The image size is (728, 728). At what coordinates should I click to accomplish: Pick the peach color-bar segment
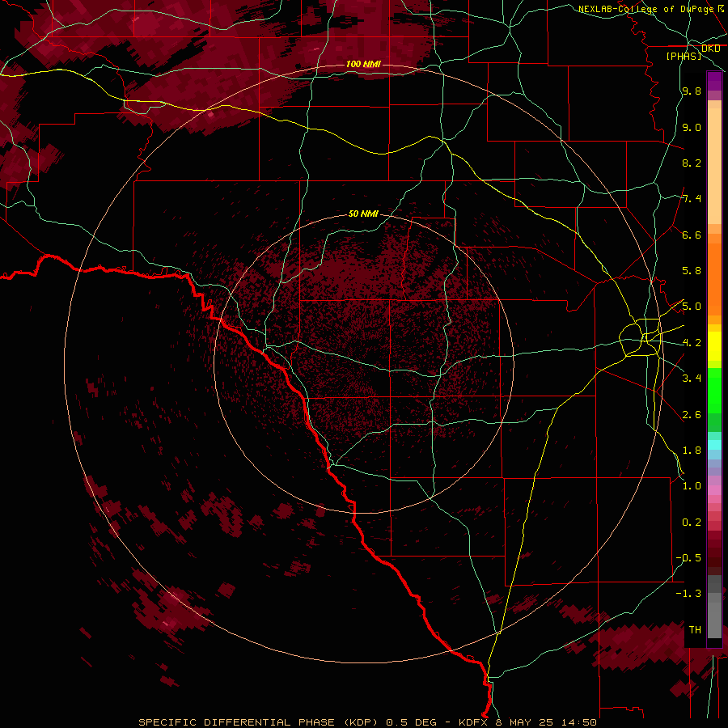coord(714,166)
